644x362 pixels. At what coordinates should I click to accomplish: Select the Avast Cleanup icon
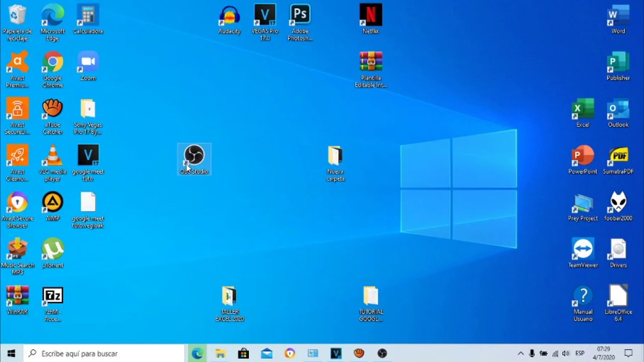17,163
